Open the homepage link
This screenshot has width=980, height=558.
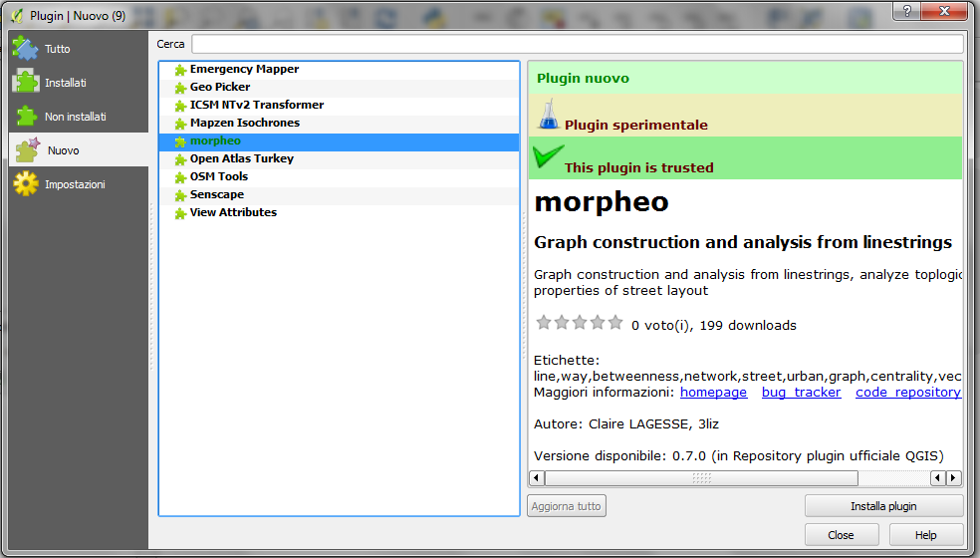tap(713, 393)
